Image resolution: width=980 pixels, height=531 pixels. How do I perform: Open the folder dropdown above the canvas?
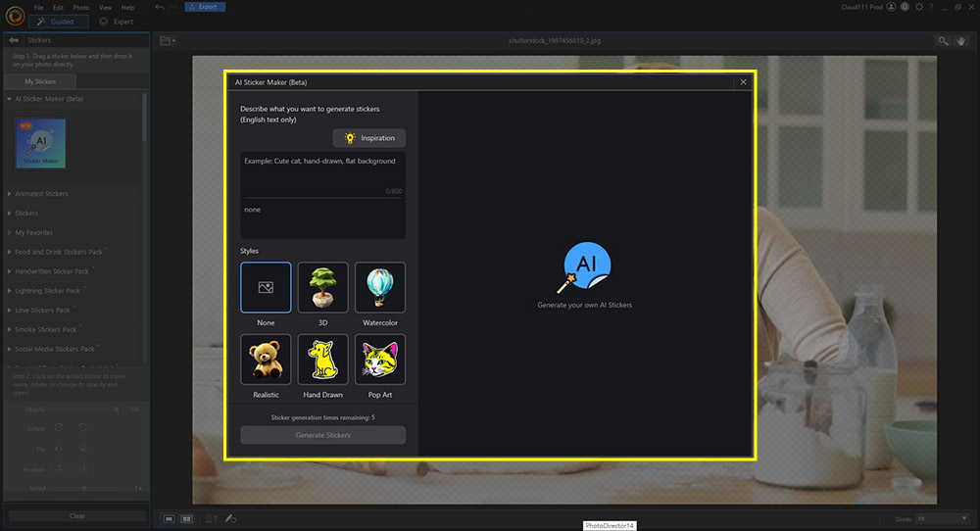click(168, 40)
